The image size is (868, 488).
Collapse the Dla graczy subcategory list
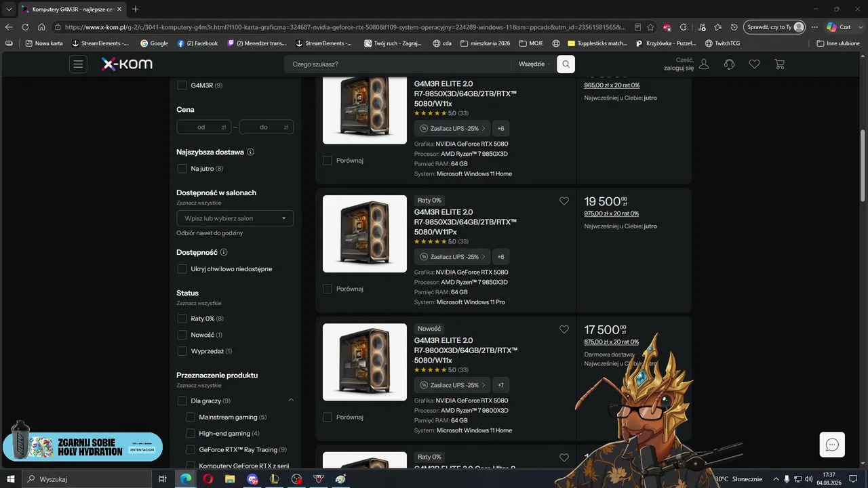[291, 401]
